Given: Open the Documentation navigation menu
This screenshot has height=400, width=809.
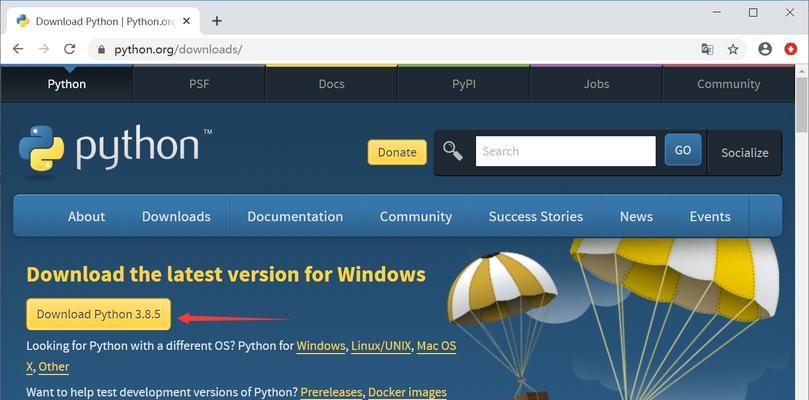Looking at the screenshot, I should pos(295,216).
